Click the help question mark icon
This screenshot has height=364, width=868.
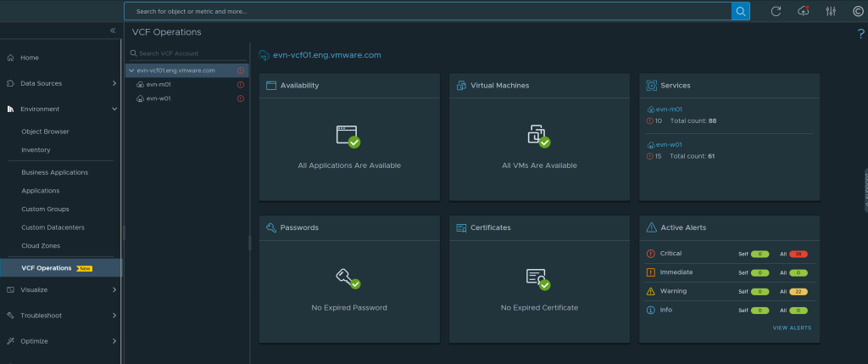point(860,34)
